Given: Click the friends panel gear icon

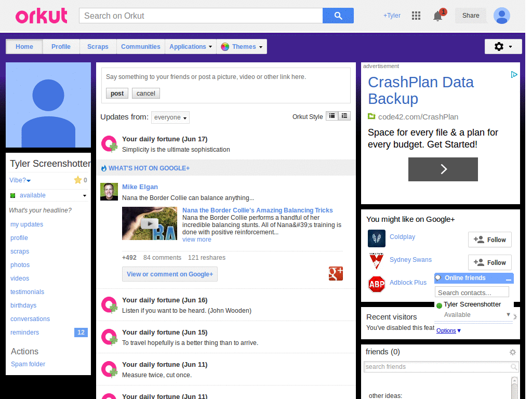Looking at the screenshot, I should 513,352.
